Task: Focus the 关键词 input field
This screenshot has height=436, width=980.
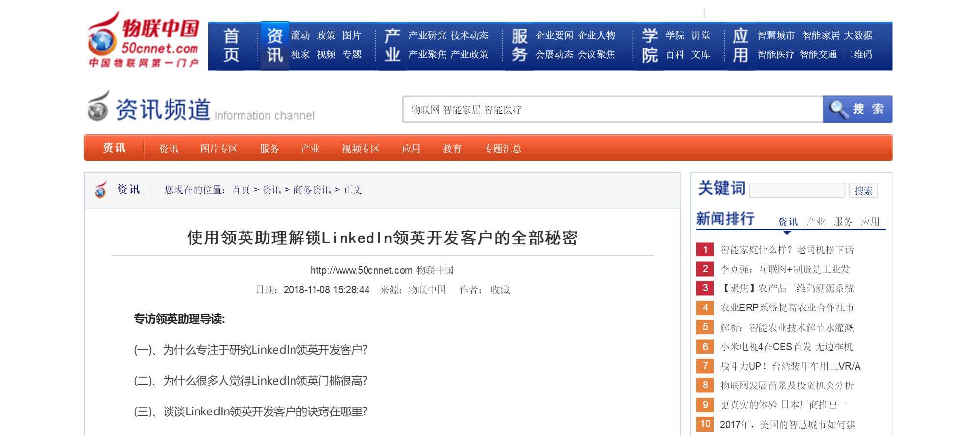Action: pyautogui.click(x=797, y=190)
